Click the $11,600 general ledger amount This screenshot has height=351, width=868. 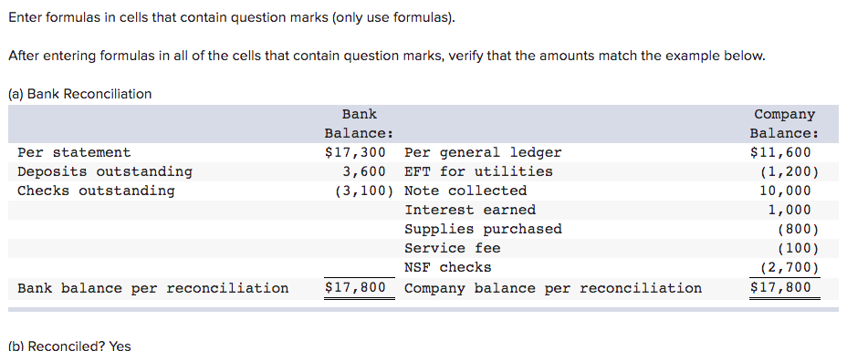(x=780, y=152)
